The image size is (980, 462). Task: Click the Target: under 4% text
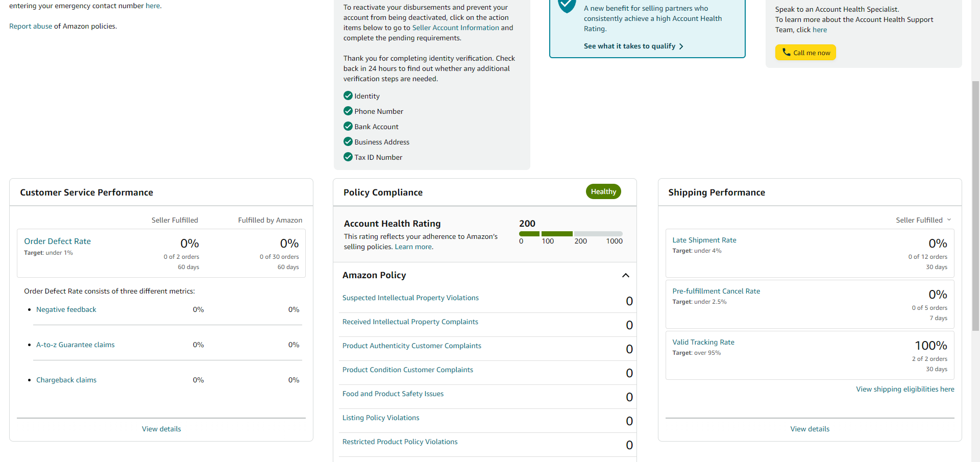(697, 251)
